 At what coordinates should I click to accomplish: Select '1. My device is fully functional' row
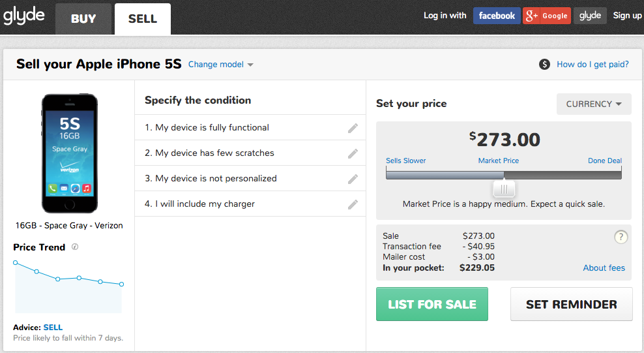pos(250,127)
